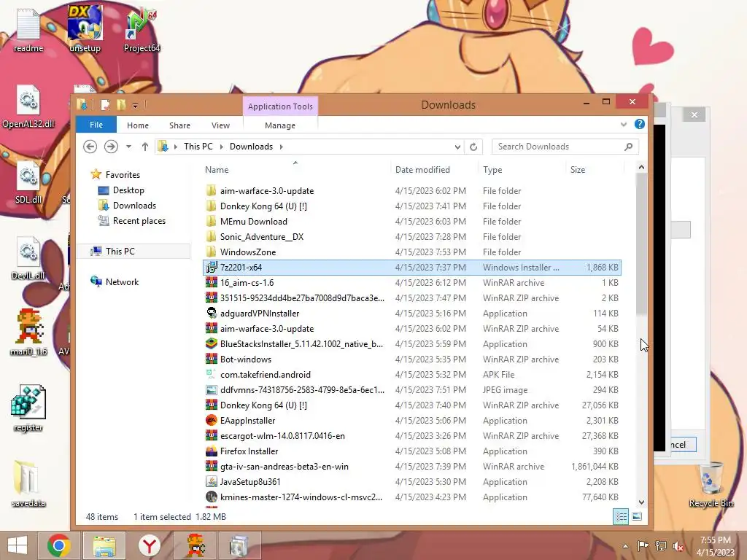The width and height of the screenshot is (747, 560).
Task: Select the Sonic_Adventure_DX folder
Action: click(413, 237)
